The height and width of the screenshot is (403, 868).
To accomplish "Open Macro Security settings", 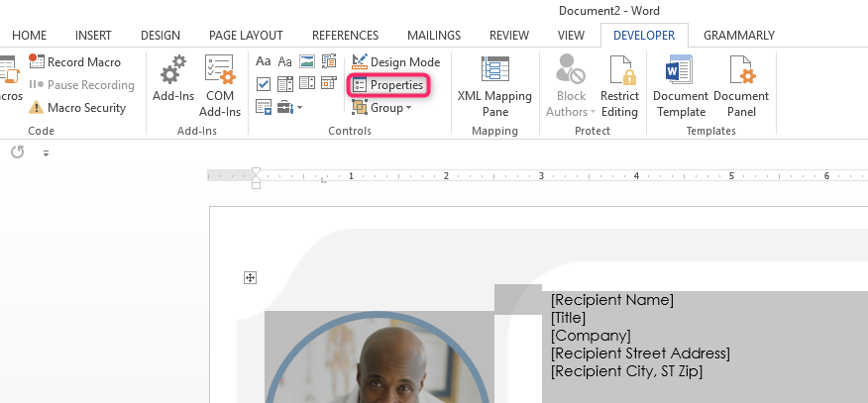I will (x=77, y=108).
